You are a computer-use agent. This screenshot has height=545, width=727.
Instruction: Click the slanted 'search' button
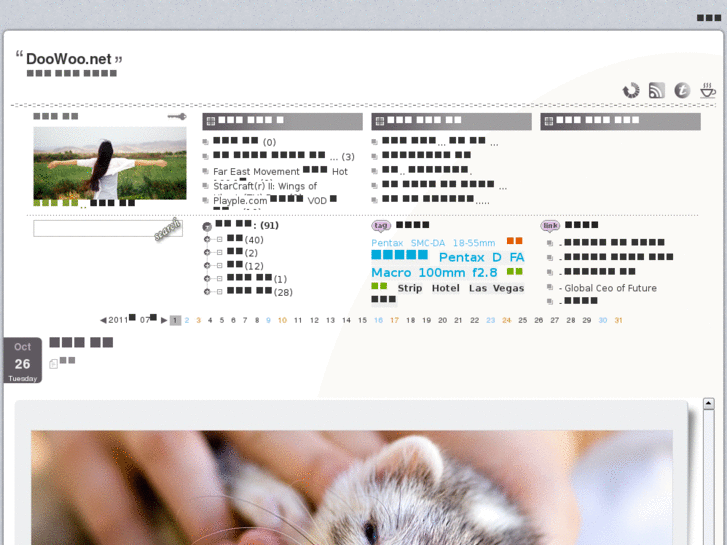point(167,229)
